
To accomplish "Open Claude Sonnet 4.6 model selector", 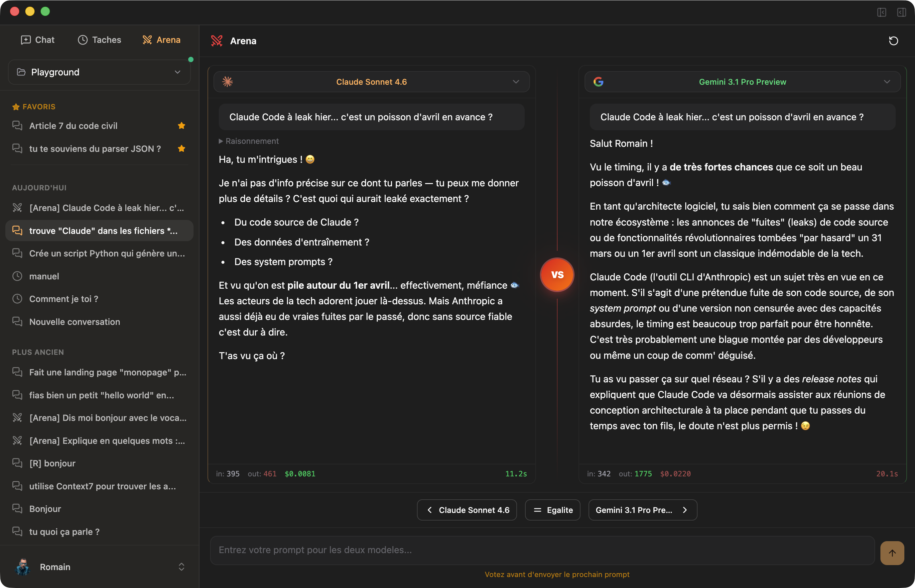I will pos(371,82).
